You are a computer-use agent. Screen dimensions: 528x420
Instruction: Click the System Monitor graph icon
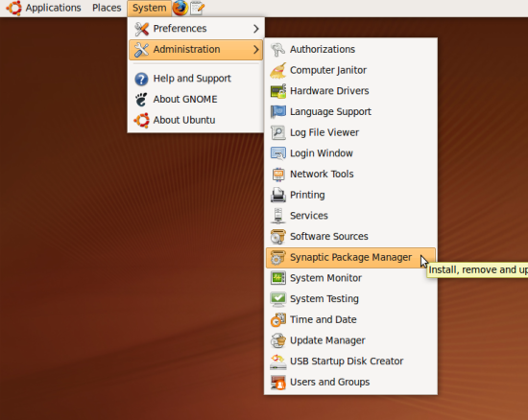(278, 278)
